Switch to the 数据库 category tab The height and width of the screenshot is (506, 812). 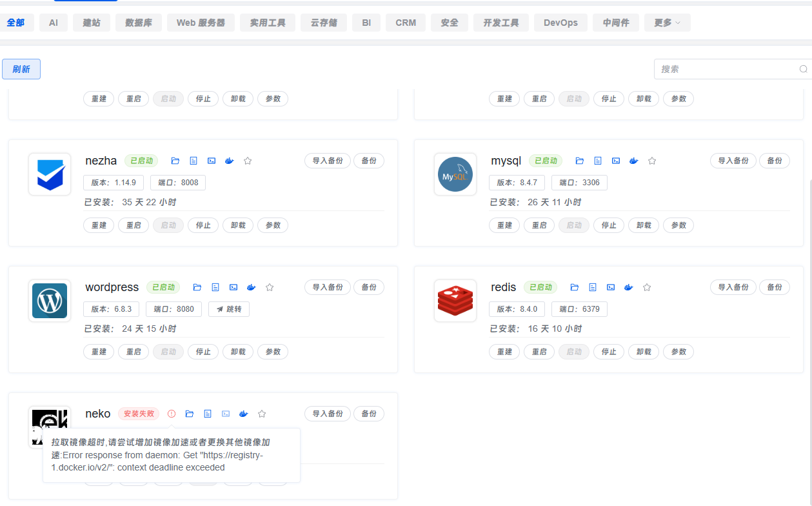pyautogui.click(x=139, y=23)
